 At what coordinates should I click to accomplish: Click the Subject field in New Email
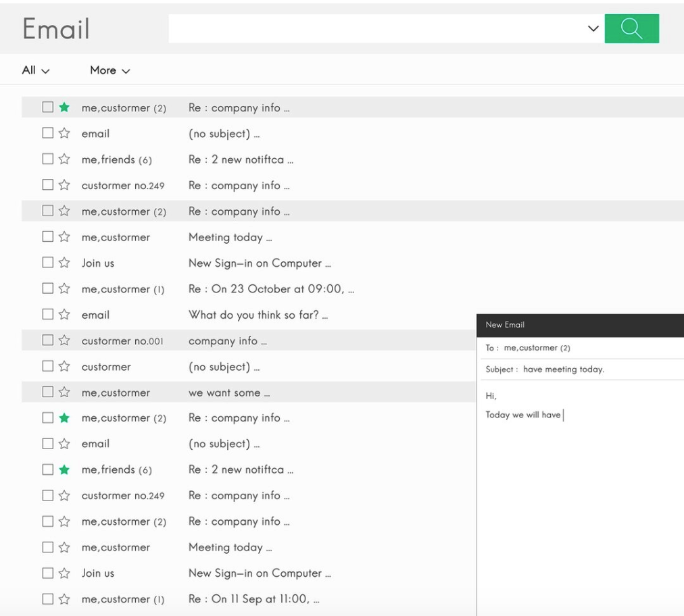[580, 369]
